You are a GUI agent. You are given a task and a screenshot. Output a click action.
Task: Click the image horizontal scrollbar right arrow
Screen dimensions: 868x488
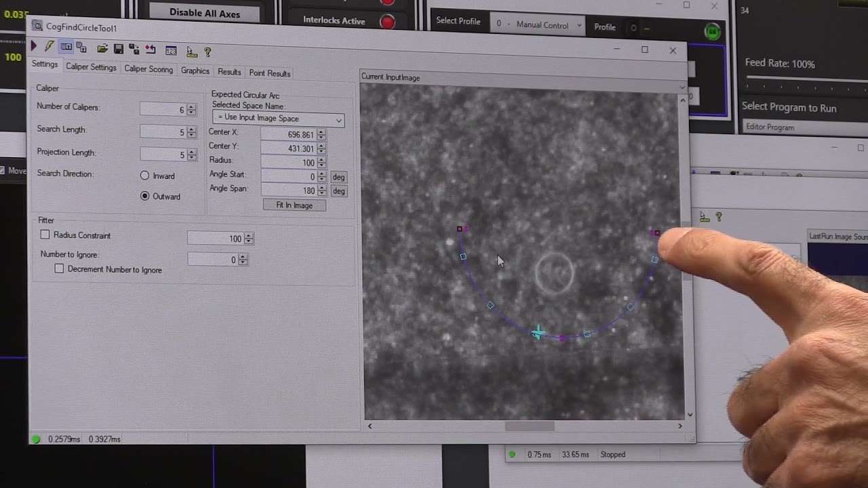pyautogui.click(x=680, y=426)
